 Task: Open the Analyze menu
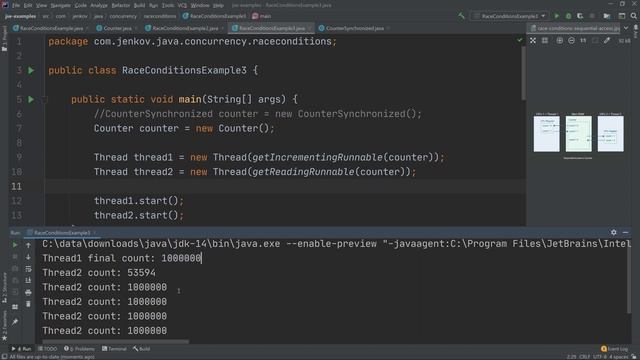pyautogui.click(x=99, y=5)
